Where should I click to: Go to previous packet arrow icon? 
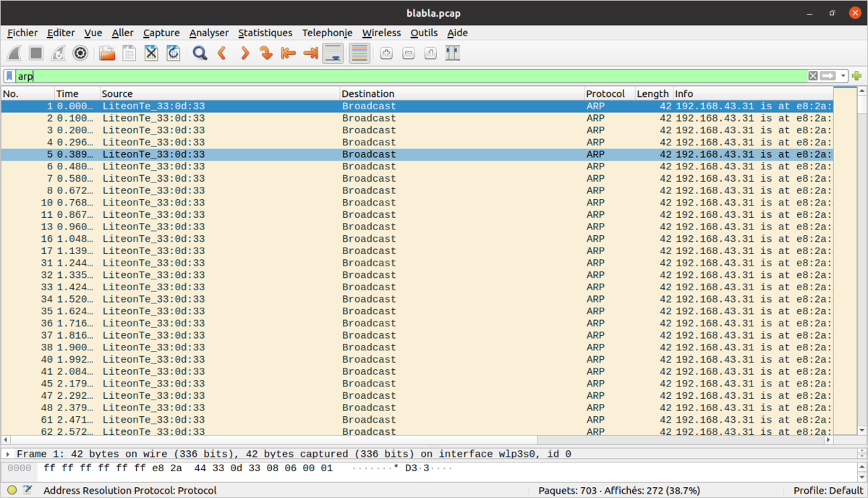pos(222,53)
